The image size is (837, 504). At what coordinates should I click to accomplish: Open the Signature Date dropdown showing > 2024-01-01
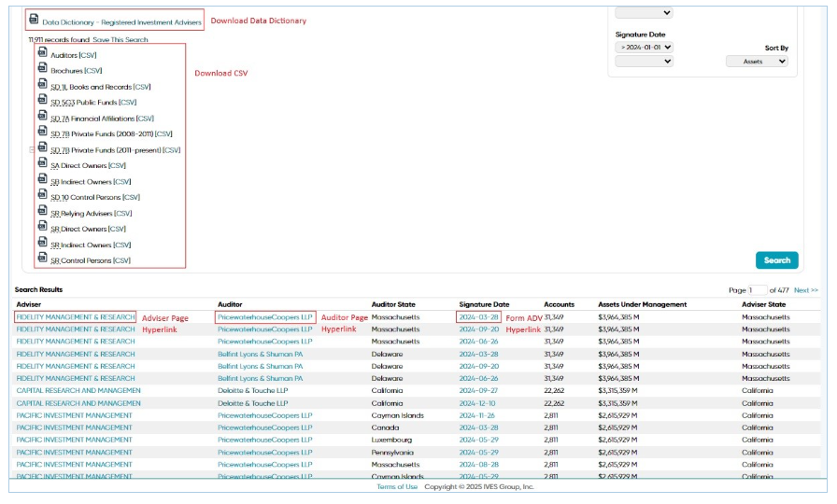point(644,48)
